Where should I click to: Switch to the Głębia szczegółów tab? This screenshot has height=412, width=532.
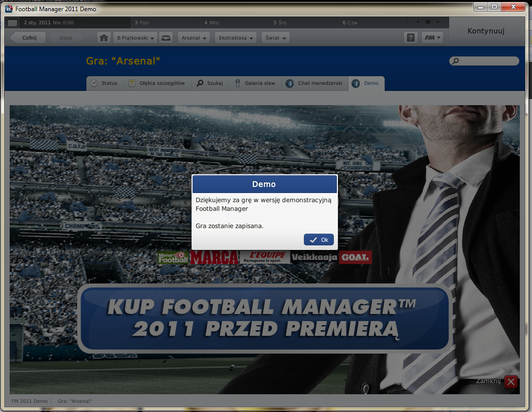point(157,83)
